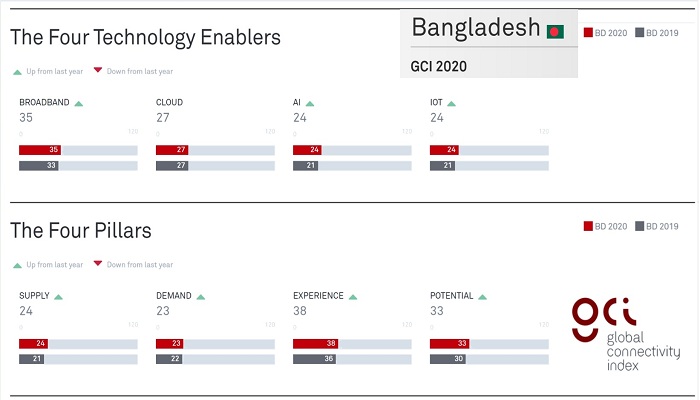
Task: Click the Bangladesh flag icon
Action: pos(555,31)
